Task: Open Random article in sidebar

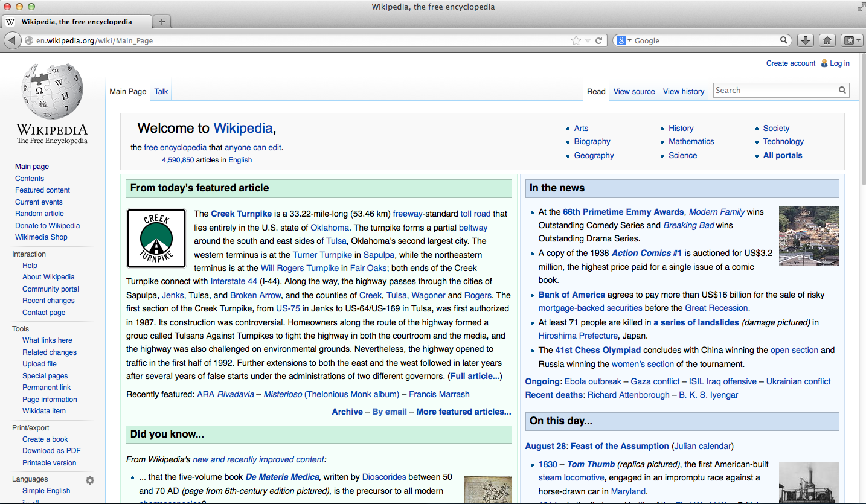Action: pos(39,214)
